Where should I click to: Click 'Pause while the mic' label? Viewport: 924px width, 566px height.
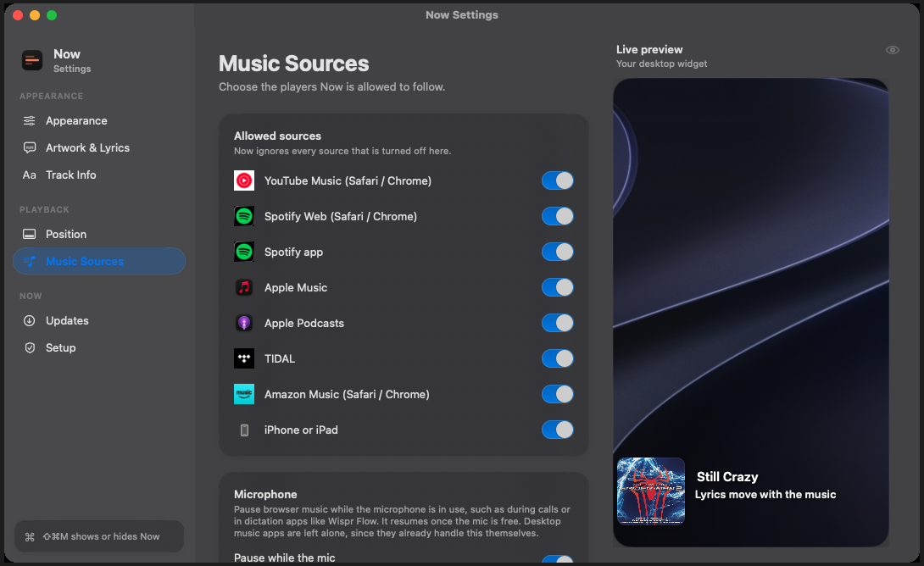[x=285, y=558]
